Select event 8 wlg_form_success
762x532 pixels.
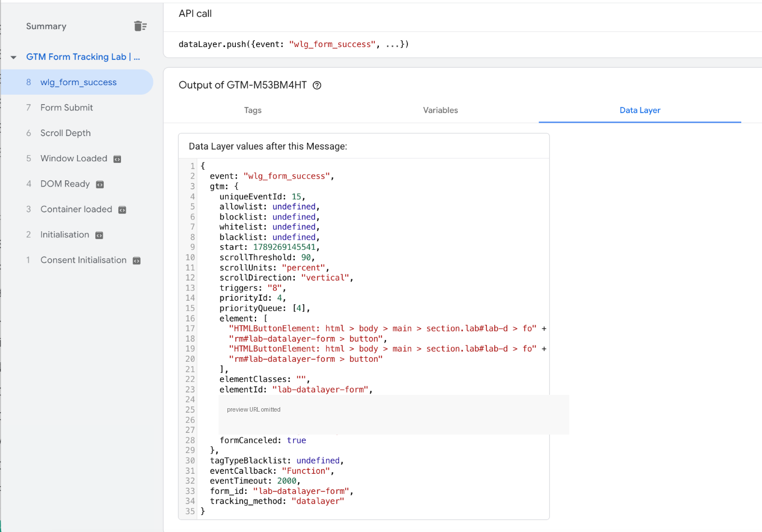[77, 82]
